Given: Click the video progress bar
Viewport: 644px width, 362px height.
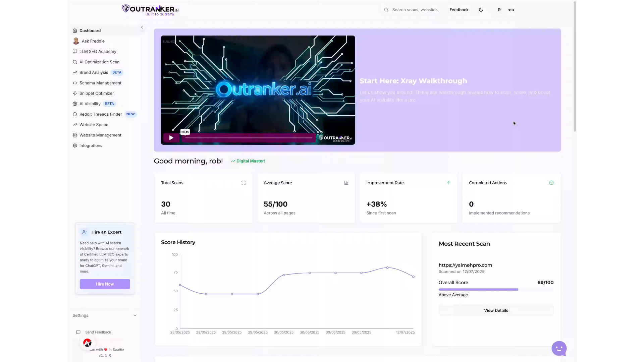Looking at the screenshot, I should pos(248,138).
